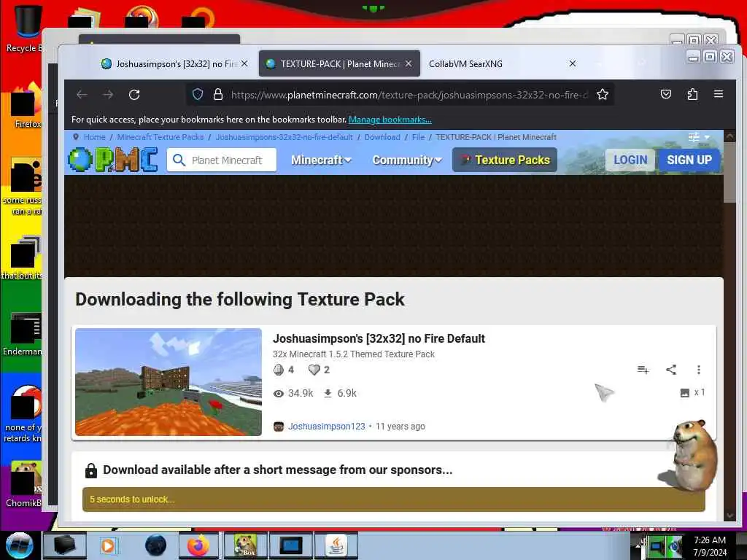Click the hamster Box icon in the taskbar

(245, 545)
